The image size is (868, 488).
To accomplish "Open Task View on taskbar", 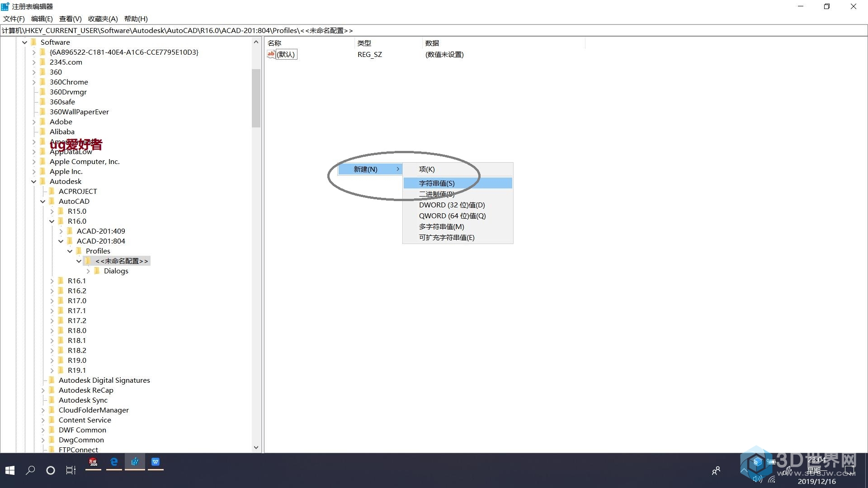I will click(x=71, y=470).
